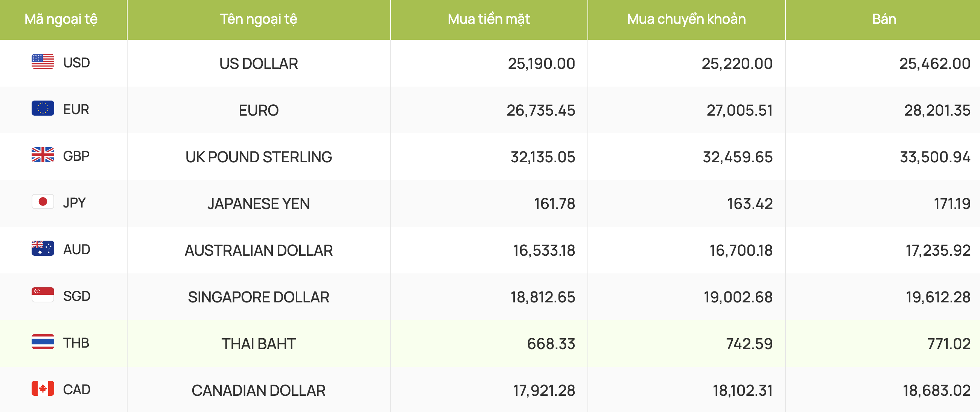This screenshot has width=980, height=412.
Task: Select the THAI BAHT row name
Action: (x=259, y=344)
